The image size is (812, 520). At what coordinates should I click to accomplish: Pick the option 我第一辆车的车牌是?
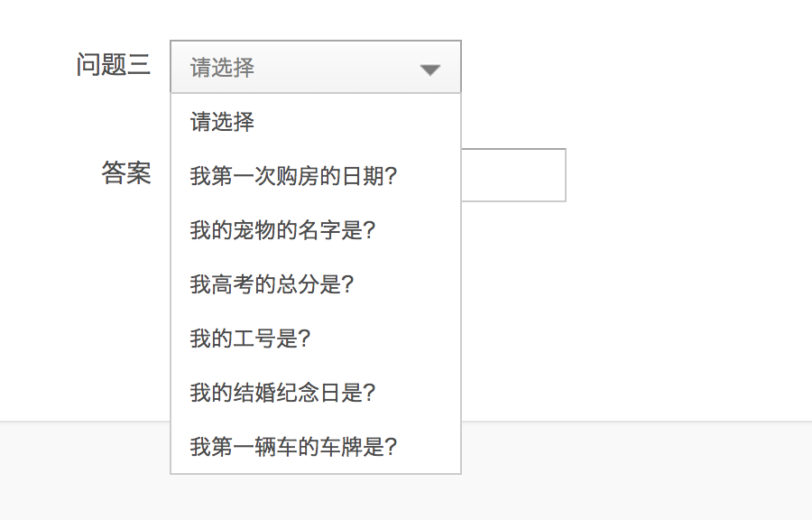[x=293, y=447]
